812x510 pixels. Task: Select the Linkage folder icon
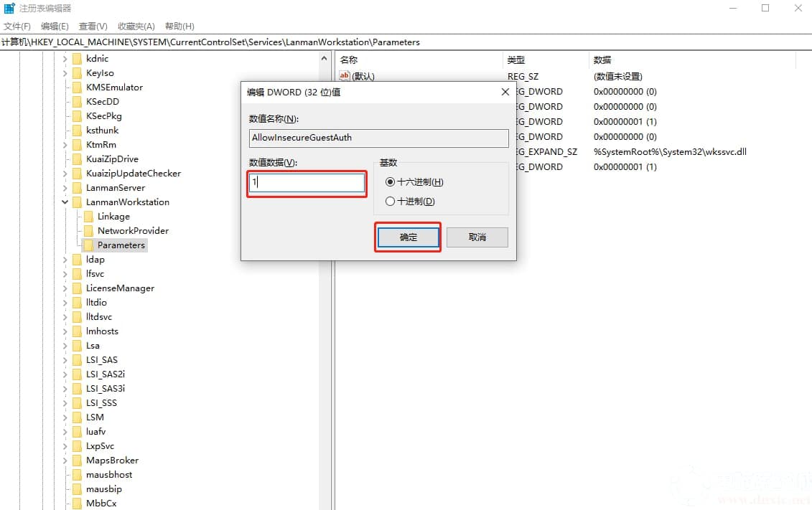point(88,216)
